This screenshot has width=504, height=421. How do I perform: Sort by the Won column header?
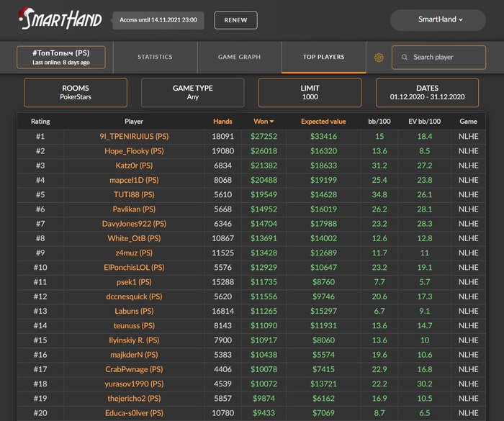pyautogui.click(x=264, y=122)
